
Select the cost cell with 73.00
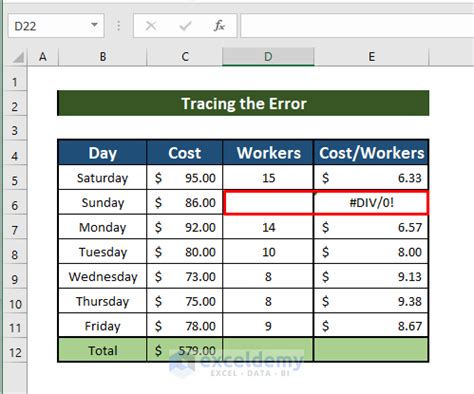tap(185, 276)
